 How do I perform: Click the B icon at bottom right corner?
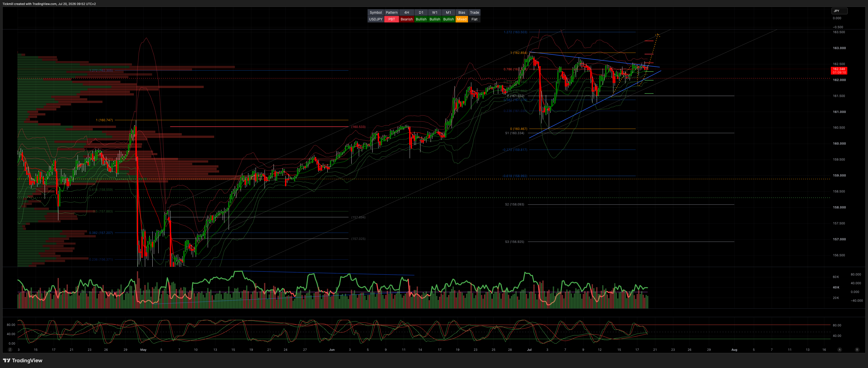tap(857, 350)
